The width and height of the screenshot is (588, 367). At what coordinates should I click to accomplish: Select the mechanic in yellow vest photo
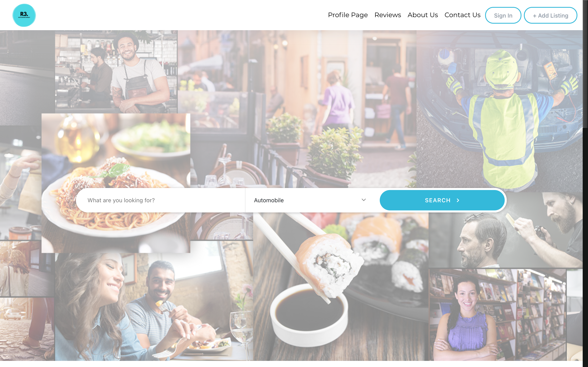(x=499, y=111)
